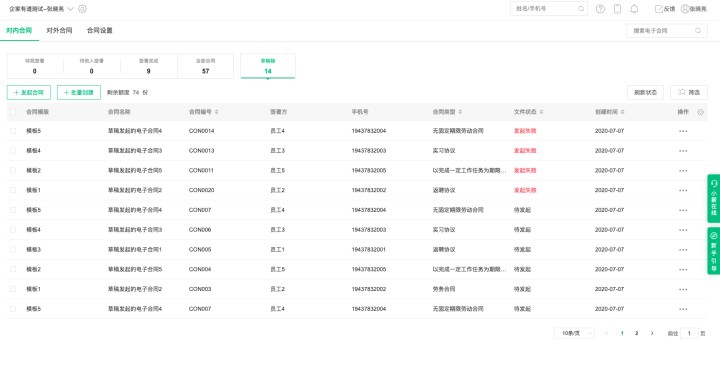Image resolution: width=720 pixels, height=375 pixels.
Task: Open more actions for CON0014 row
Action: click(683, 131)
